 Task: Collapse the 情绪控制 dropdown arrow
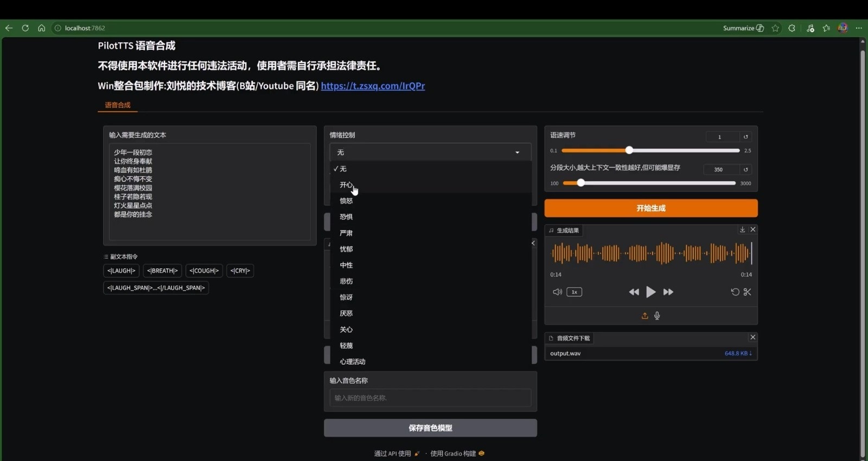(x=517, y=152)
